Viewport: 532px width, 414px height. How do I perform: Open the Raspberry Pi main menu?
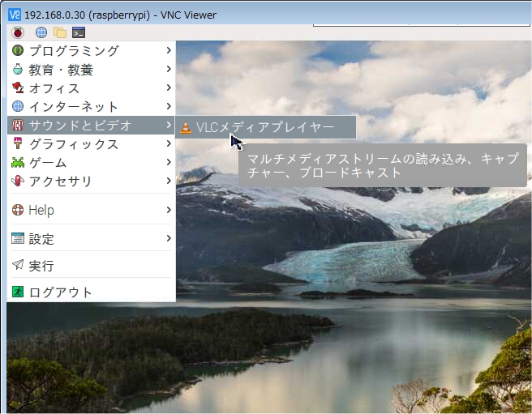(18, 32)
